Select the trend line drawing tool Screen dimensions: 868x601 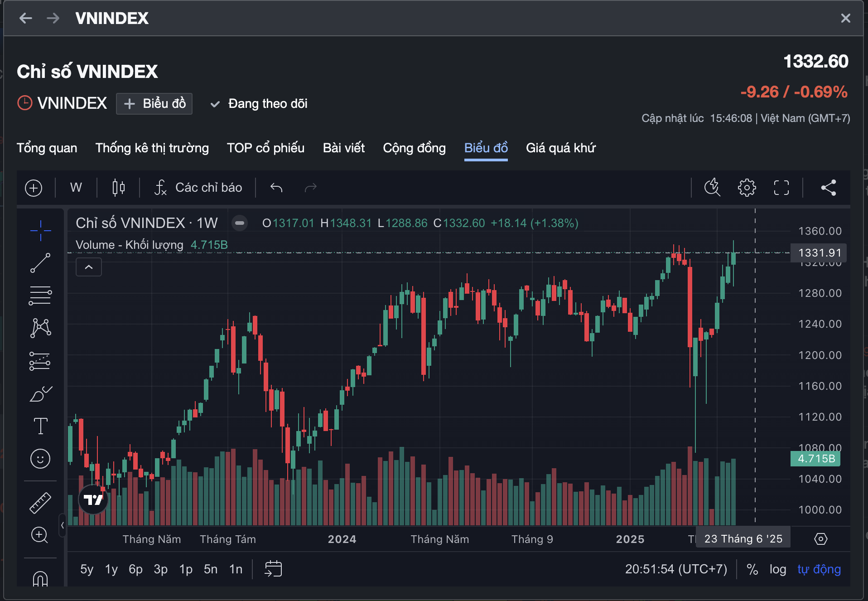point(40,263)
